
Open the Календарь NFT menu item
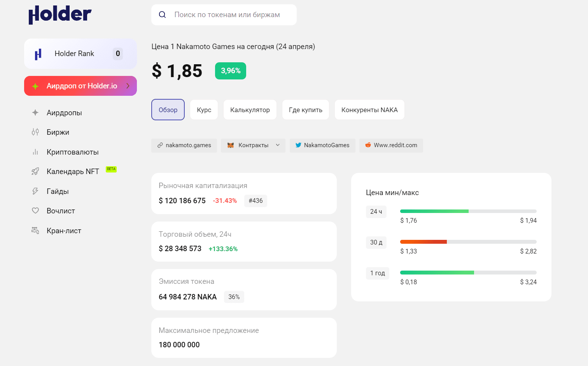(73, 171)
